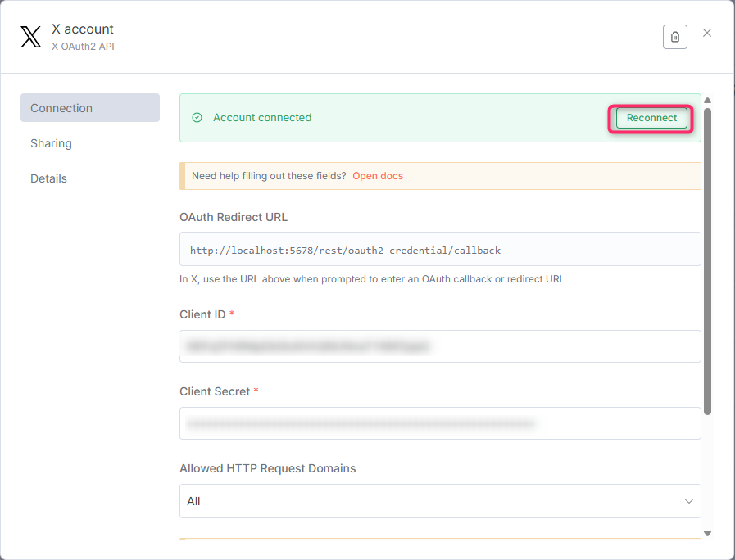
Task: Click the X logo icon in header
Action: [x=30, y=38]
